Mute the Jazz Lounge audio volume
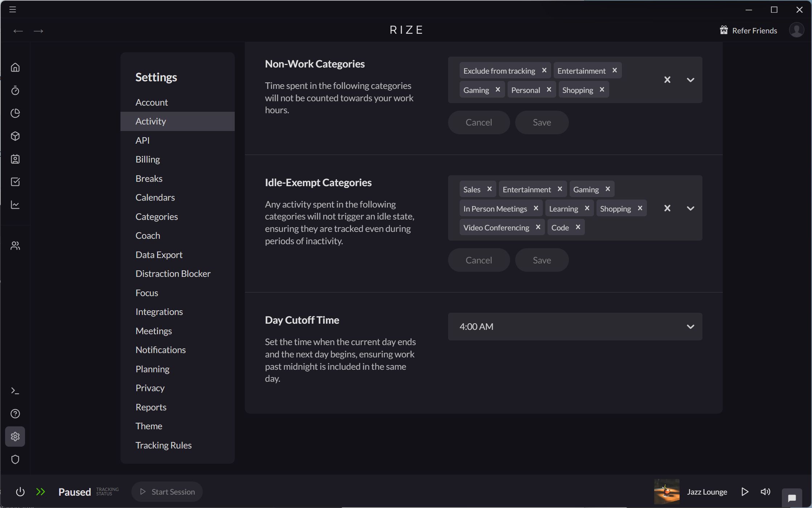 click(x=766, y=492)
